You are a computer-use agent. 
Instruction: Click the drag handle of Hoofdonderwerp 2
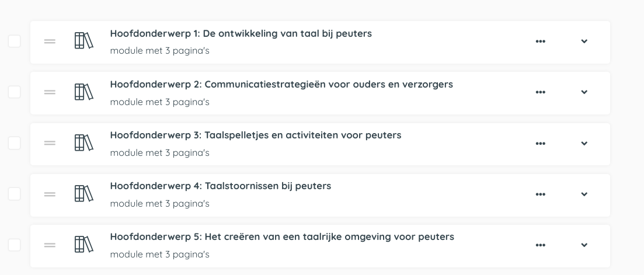point(50,92)
